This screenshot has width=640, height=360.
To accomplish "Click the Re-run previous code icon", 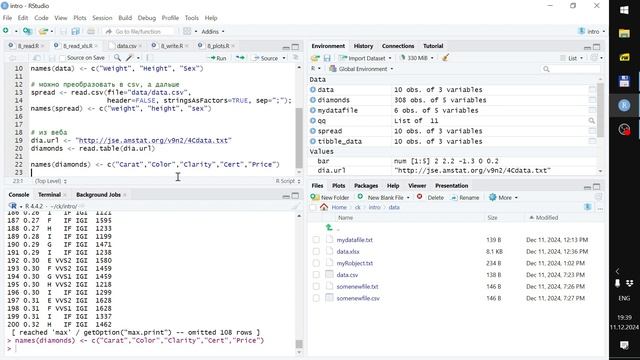I will click(x=240, y=58).
